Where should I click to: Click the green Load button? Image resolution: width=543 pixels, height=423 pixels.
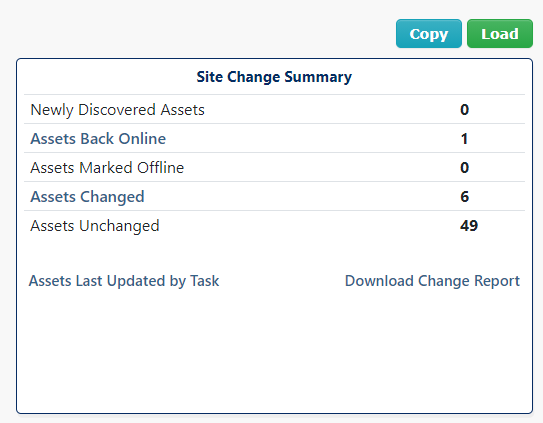pyautogui.click(x=500, y=34)
